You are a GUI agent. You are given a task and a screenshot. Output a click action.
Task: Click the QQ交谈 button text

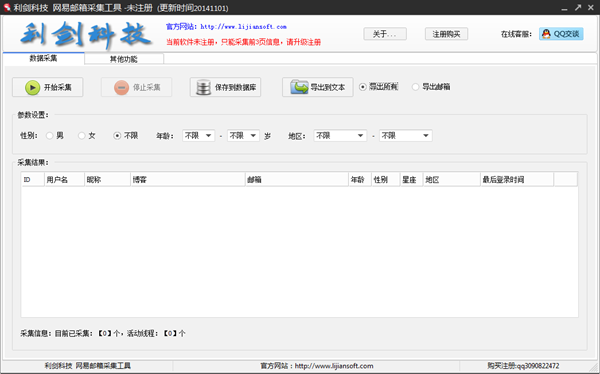click(x=566, y=34)
